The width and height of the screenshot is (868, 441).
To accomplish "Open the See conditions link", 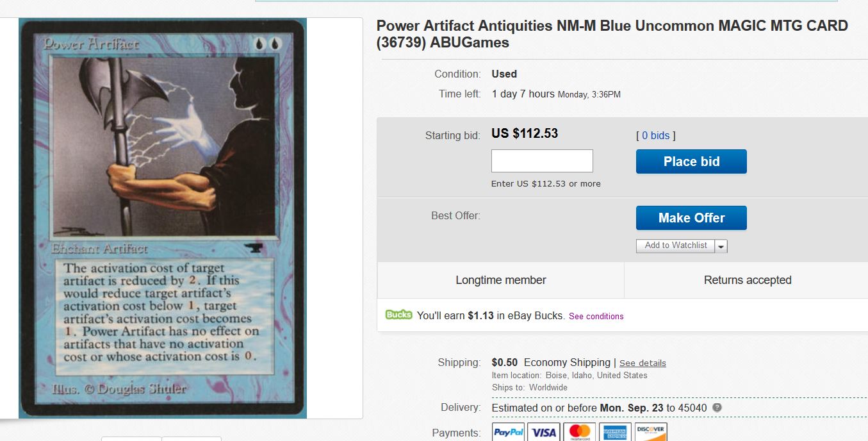I will pyautogui.click(x=596, y=316).
